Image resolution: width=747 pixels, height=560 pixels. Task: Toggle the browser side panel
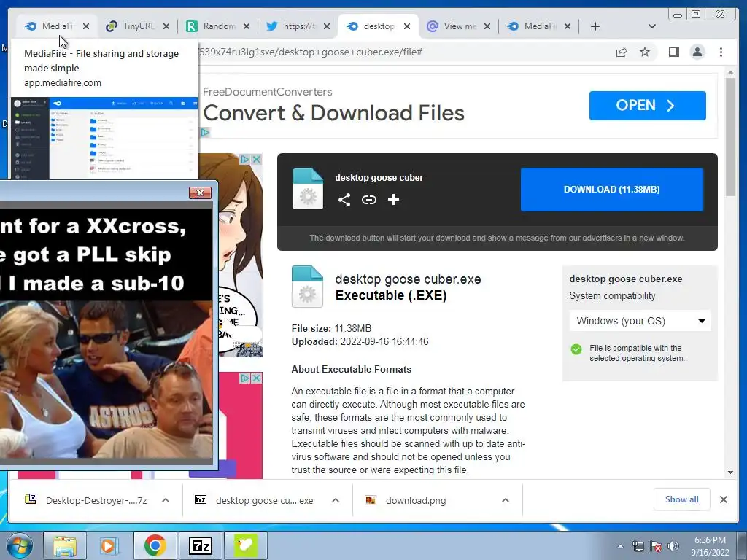click(x=673, y=52)
